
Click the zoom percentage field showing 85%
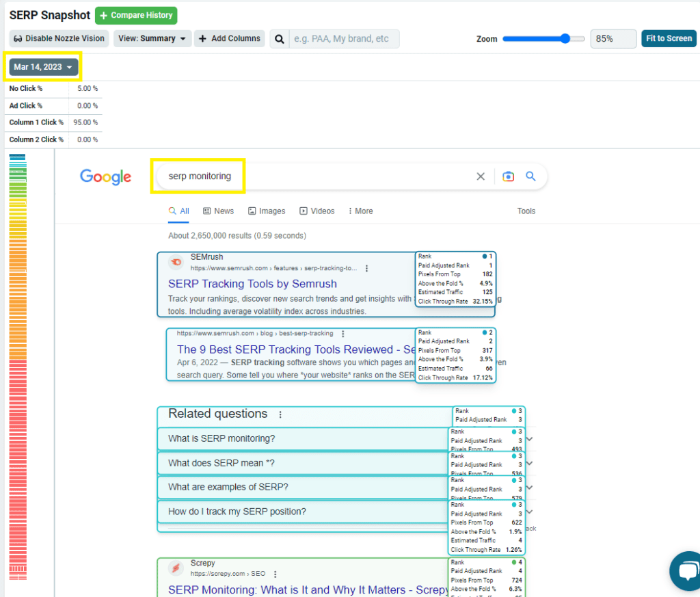[x=613, y=39]
